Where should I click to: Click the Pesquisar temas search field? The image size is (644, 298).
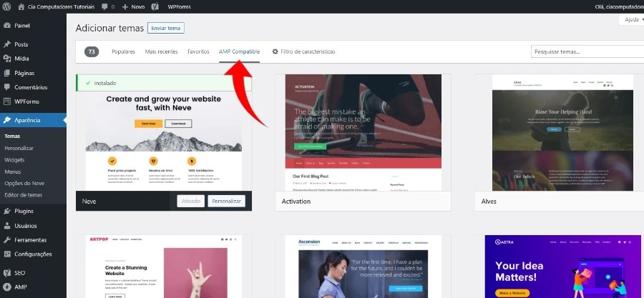tap(587, 52)
